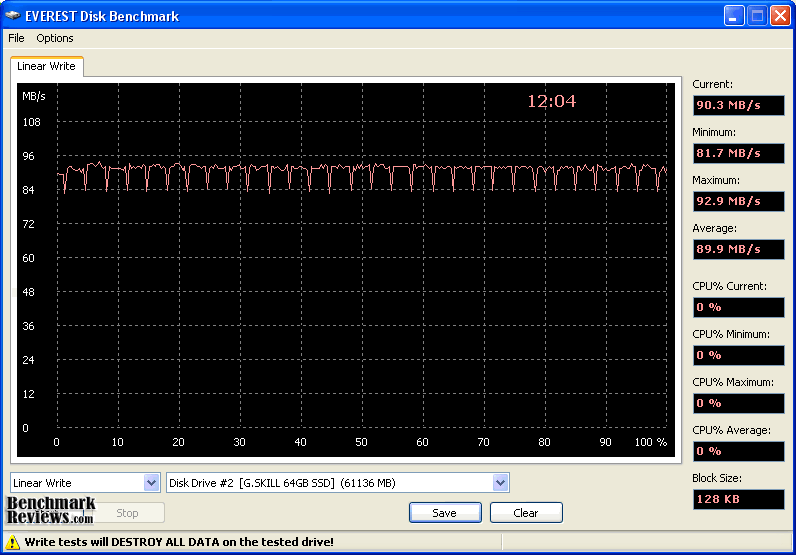Screen dimensions: 796x555
Task: Click the Block Size value 128 KB
Action: point(738,499)
